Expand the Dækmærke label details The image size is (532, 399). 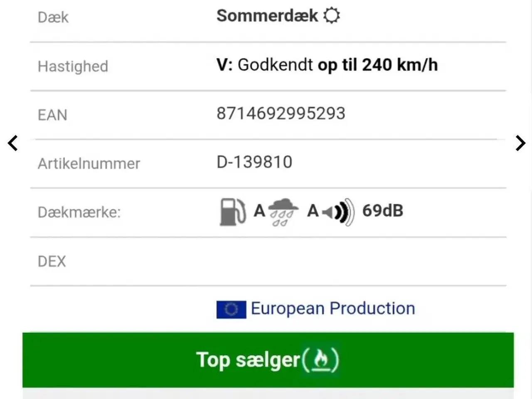[x=79, y=212]
